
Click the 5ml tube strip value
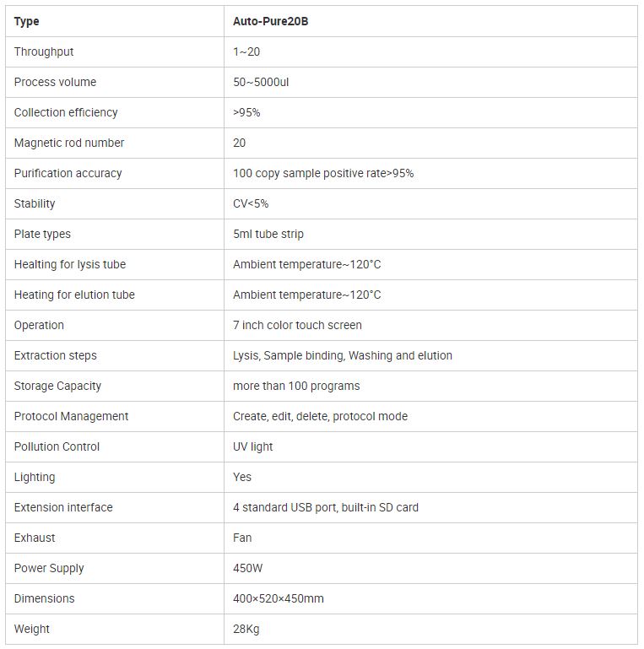[268, 234]
